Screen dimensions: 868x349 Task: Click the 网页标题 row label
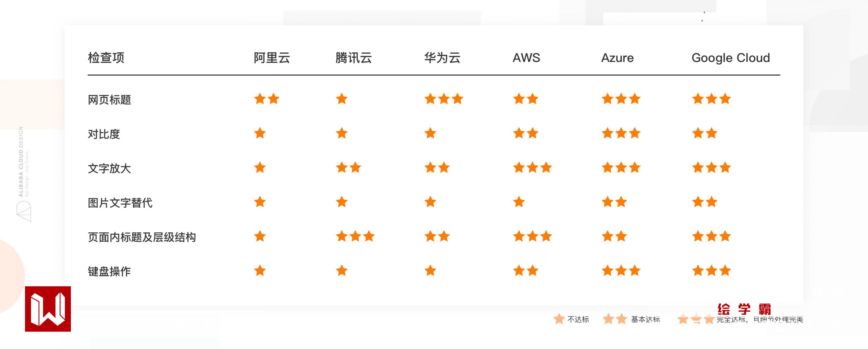tap(109, 100)
